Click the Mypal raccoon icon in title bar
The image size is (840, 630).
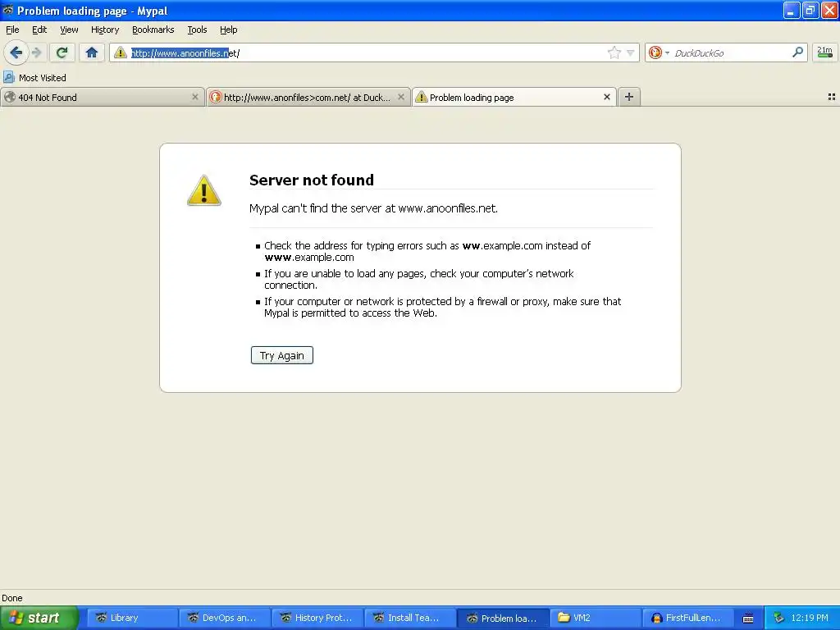pyautogui.click(x=7, y=10)
